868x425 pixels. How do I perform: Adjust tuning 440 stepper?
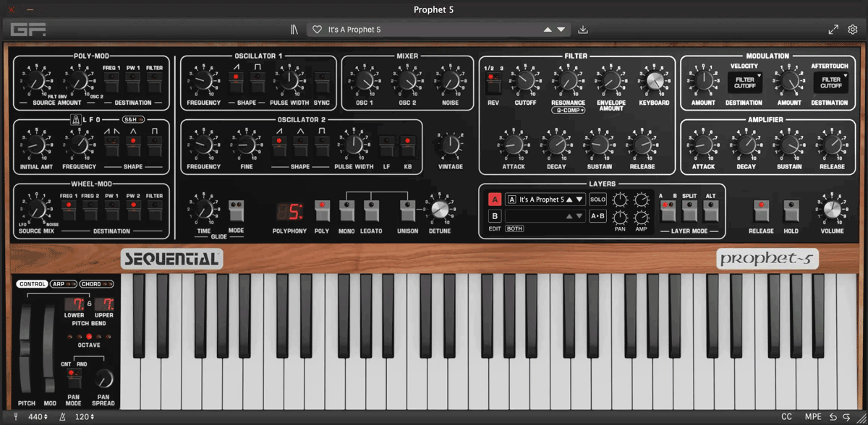(x=38, y=417)
